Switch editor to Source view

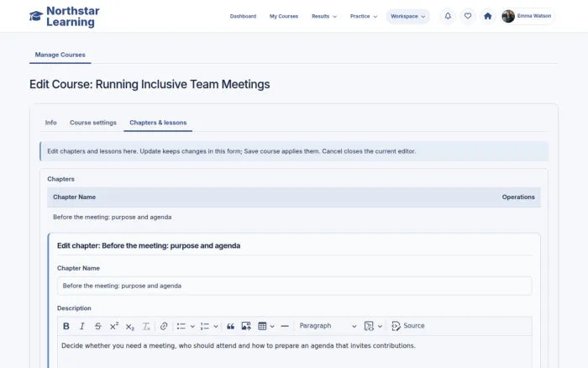[408, 326]
